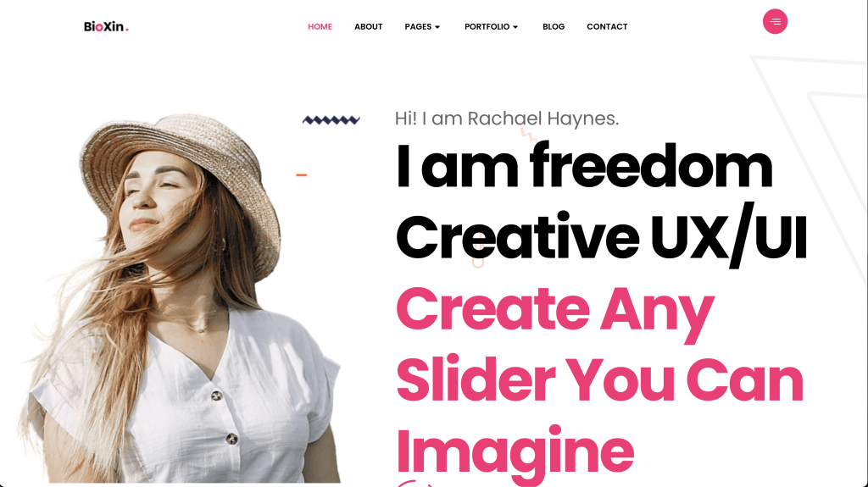Click the 'Creative UX/UI' headline
This screenshot has width=868, height=487.
[602, 237]
